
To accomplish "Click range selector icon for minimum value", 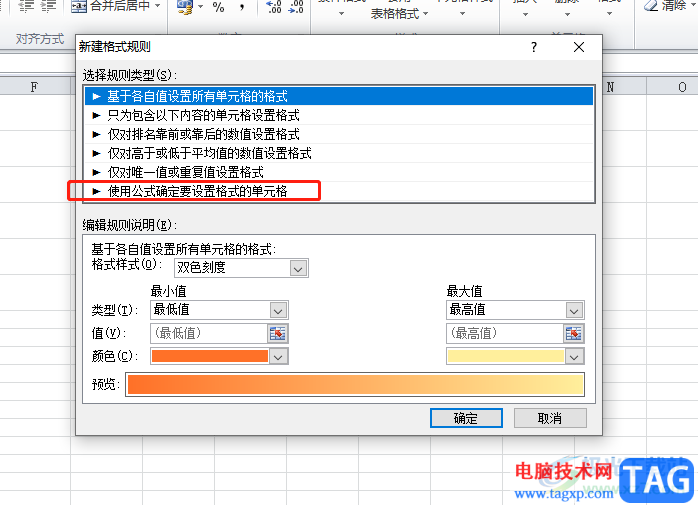I will click(x=278, y=334).
